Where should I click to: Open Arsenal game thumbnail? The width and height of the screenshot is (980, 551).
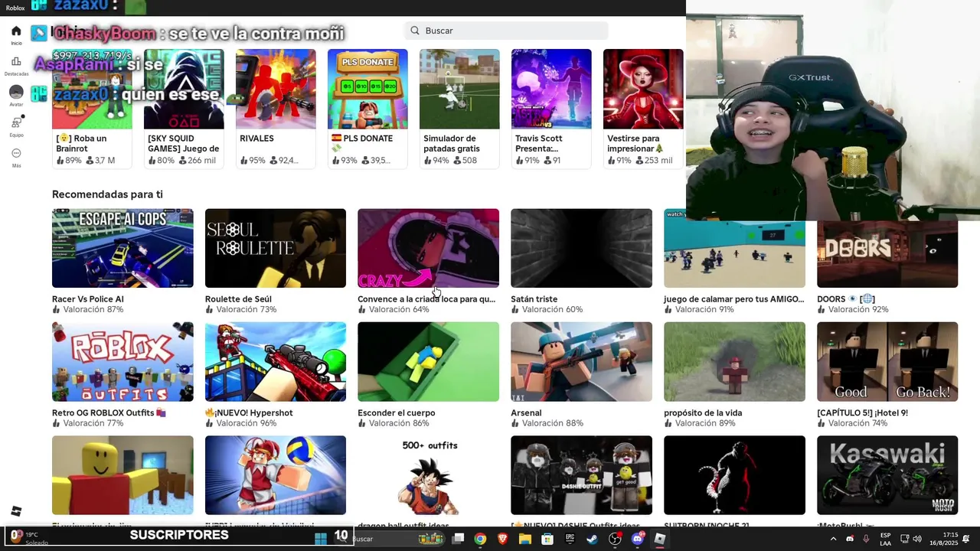(581, 361)
